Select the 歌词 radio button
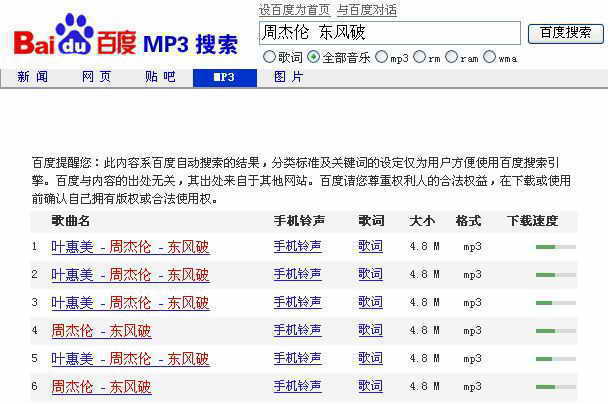 269,57
